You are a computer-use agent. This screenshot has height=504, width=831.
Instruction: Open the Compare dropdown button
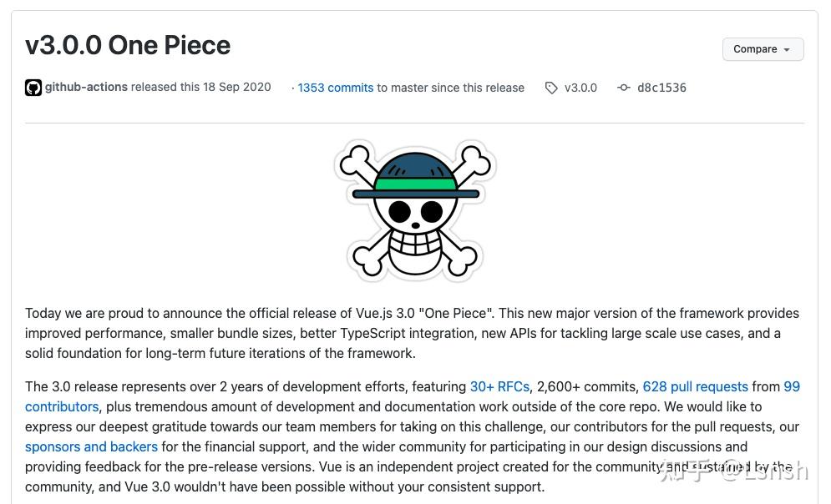tap(763, 49)
